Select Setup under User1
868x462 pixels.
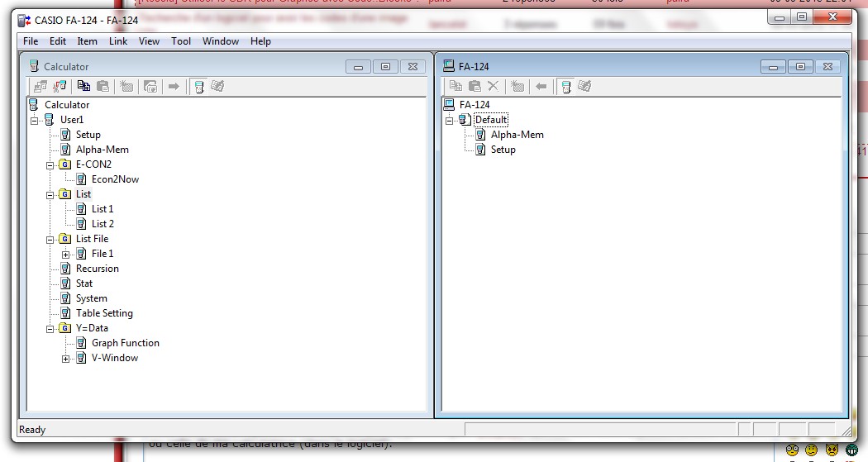(x=88, y=135)
